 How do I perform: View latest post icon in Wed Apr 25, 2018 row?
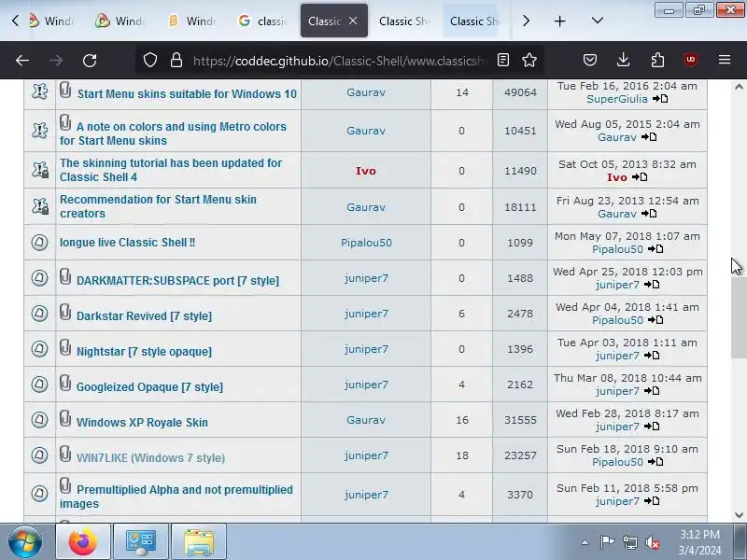(652, 285)
